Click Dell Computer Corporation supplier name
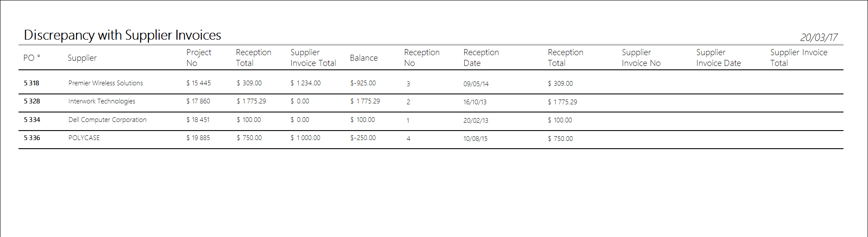 pos(107,120)
